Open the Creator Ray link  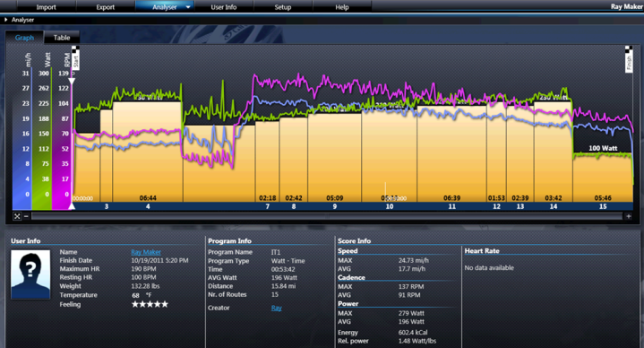pyautogui.click(x=277, y=308)
